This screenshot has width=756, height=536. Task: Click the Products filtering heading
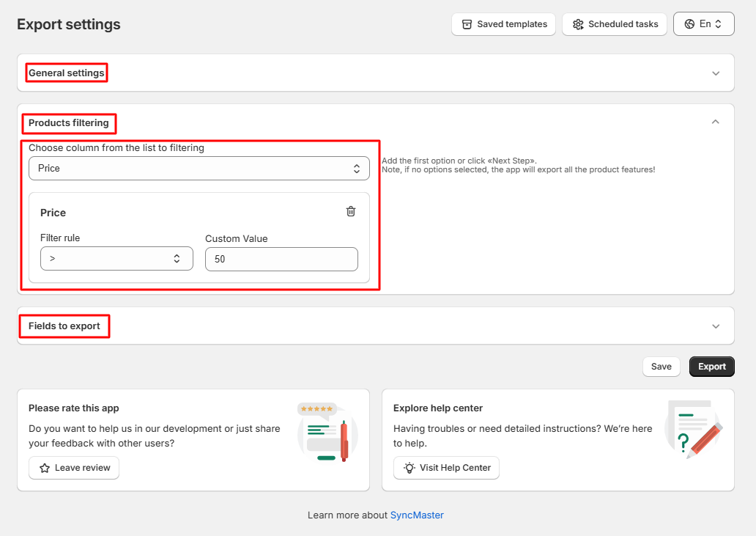coord(68,123)
